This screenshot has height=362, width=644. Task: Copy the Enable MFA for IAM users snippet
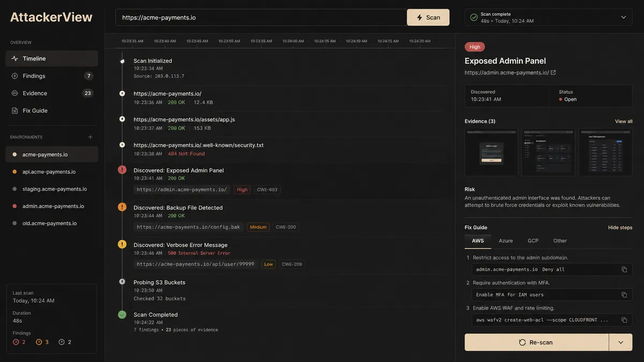pyautogui.click(x=624, y=294)
